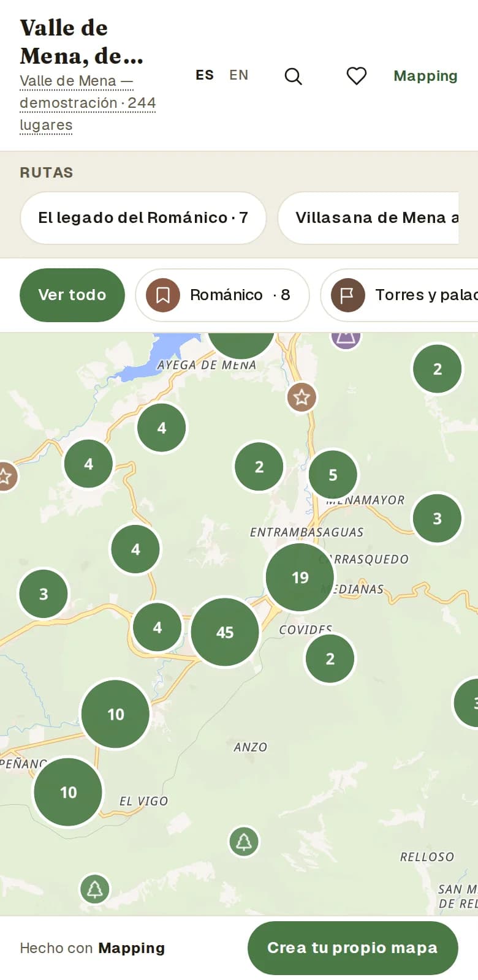Click Crea tu propio mapa button
478x980 pixels.
[353, 948]
